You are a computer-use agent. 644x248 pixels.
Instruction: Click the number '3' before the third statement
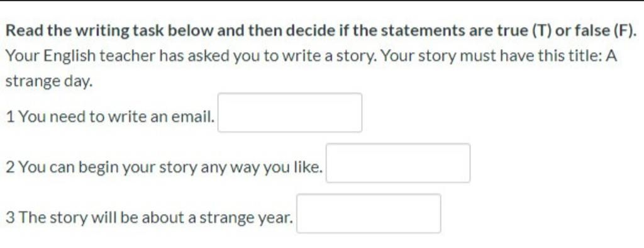click(11, 218)
